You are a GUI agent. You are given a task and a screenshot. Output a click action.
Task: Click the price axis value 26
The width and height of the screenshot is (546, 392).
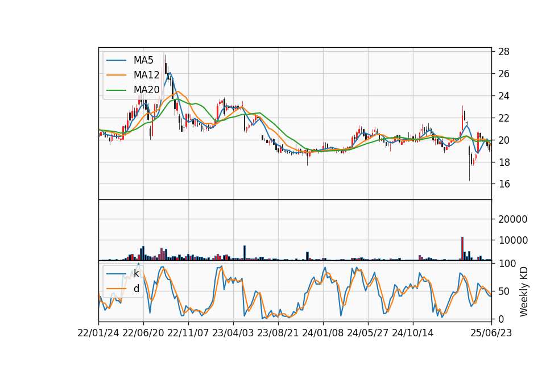(504, 74)
